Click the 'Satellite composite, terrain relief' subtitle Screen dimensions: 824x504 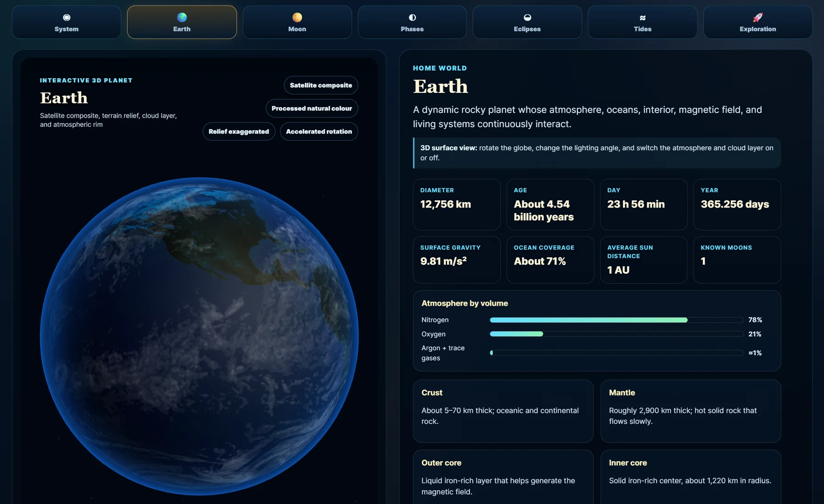(108, 120)
